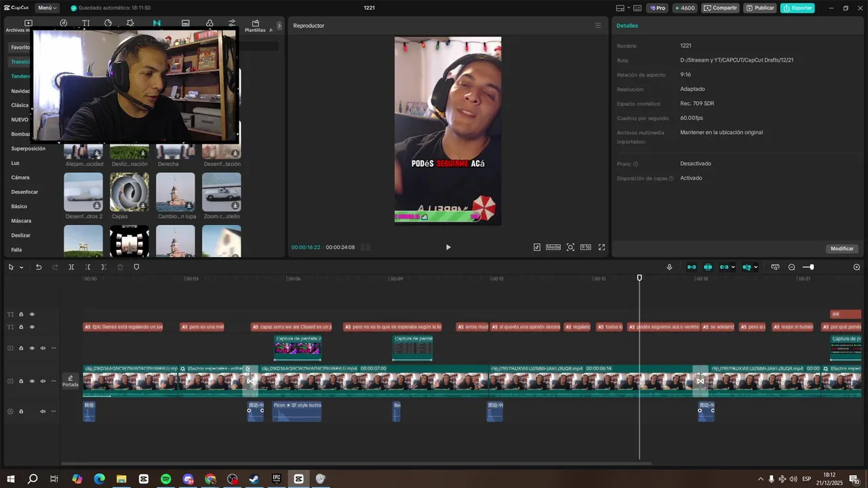The image size is (868, 488).
Task: Open overlay track more options
Action: pos(54,348)
